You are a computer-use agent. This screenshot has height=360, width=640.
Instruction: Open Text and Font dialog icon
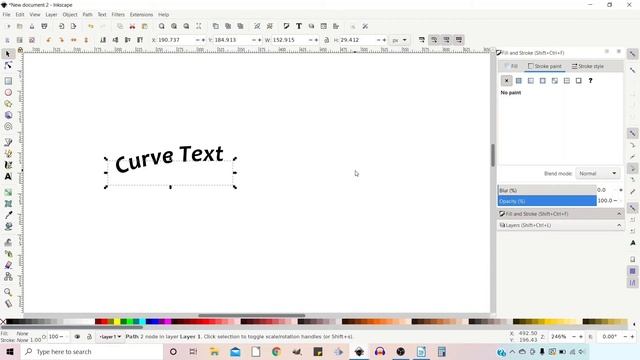299,26
